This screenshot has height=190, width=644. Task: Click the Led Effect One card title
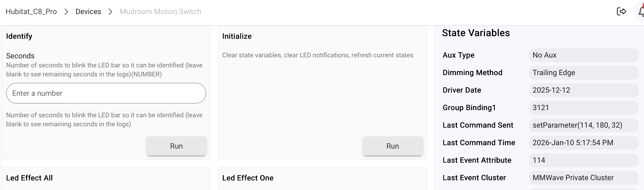[248, 178]
